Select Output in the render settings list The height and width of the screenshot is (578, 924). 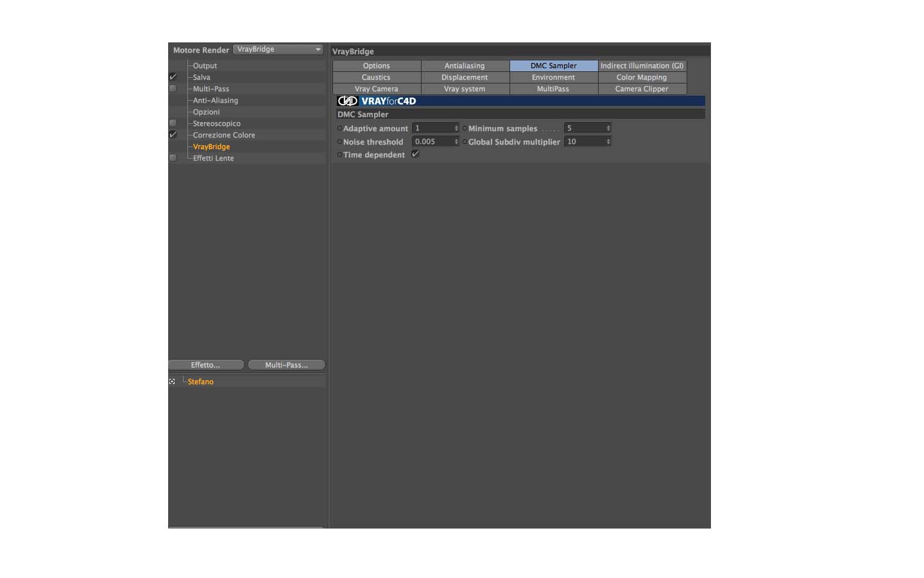[x=205, y=66]
